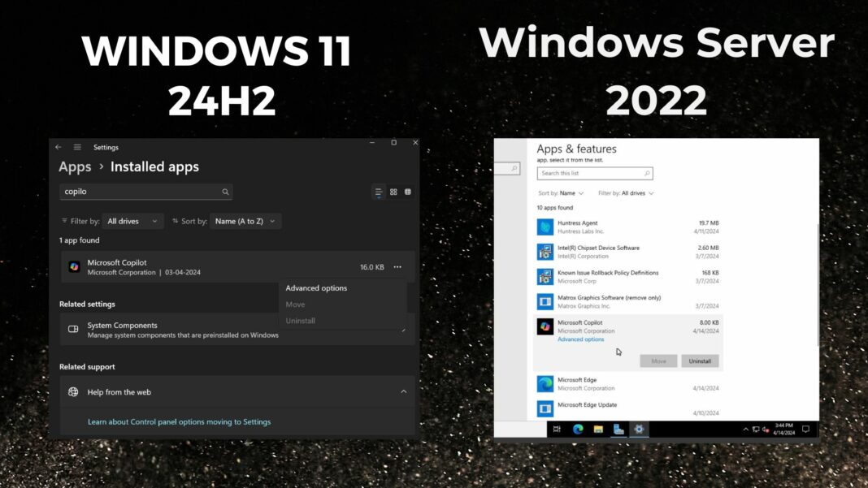Click the Microsoft Copilot app icon

(x=73, y=266)
